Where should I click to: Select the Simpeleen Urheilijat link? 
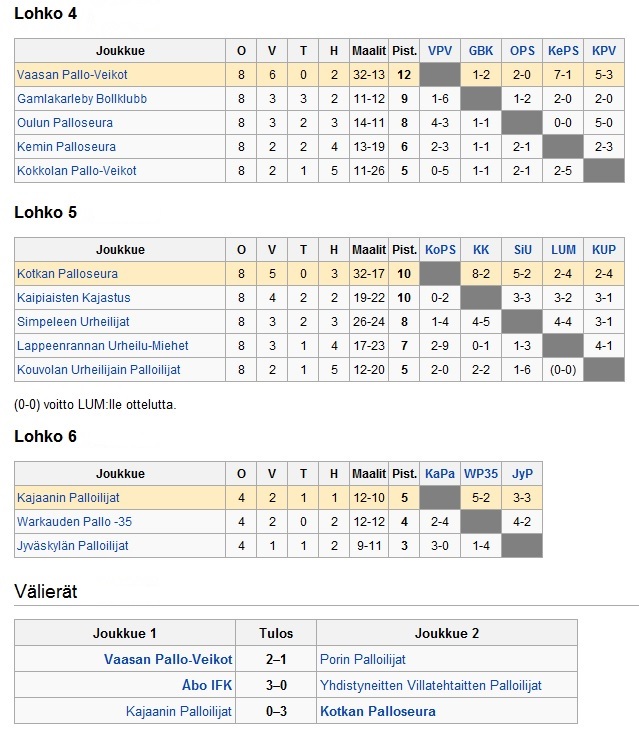[x=73, y=322]
